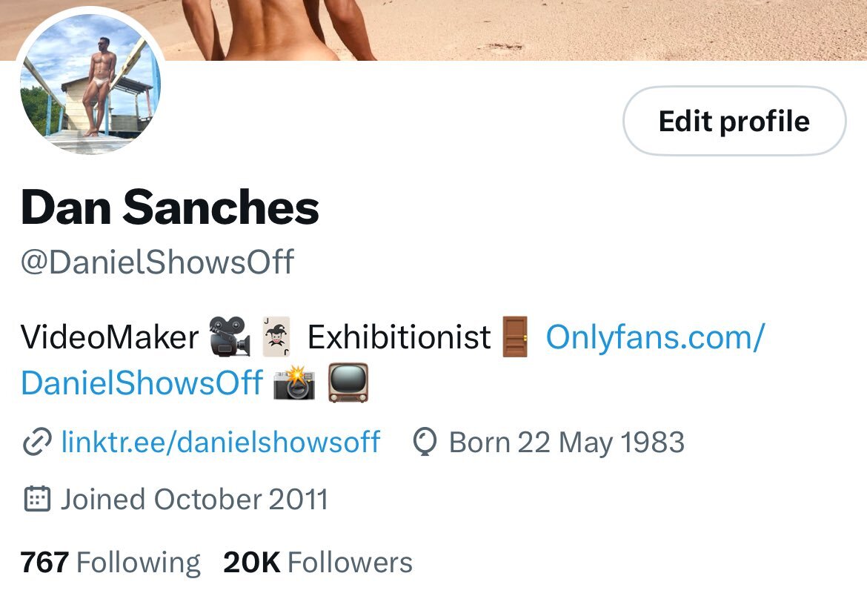Image resolution: width=867 pixels, height=616 pixels.
Task: Open the Onlyfans.com/ link in bio
Action: point(655,337)
